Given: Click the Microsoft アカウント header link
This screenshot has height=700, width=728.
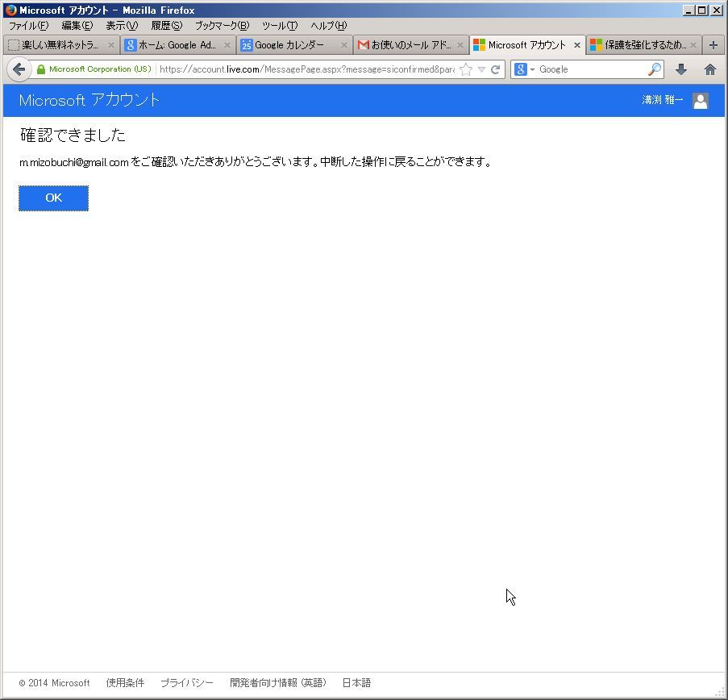Looking at the screenshot, I should pos(89,100).
